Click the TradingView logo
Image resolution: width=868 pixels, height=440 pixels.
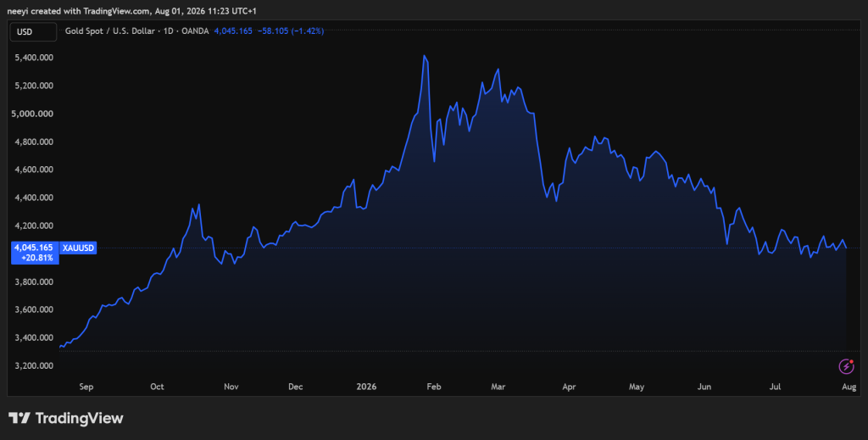[66, 418]
